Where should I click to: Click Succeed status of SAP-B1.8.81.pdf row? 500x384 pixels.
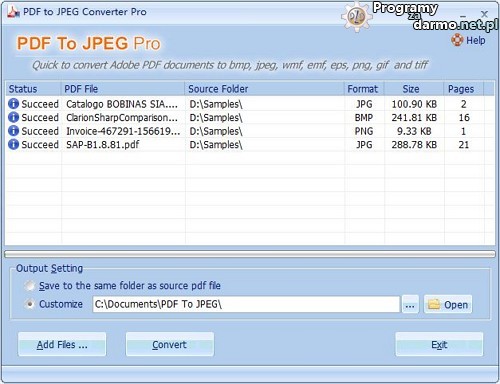click(x=40, y=145)
